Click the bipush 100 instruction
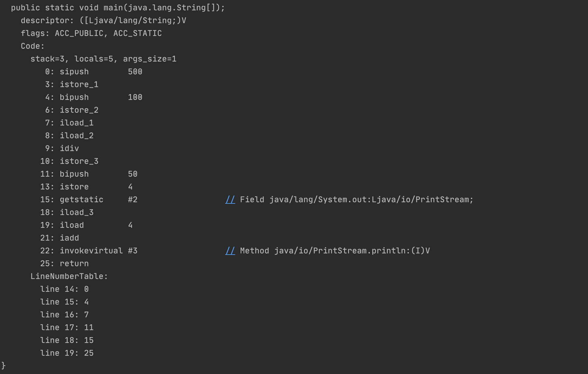 tap(94, 97)
